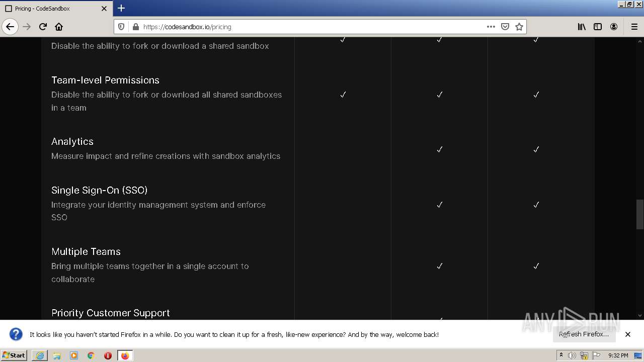Close the Pricing - CodeSandbox tab
This screenshot has width=644, height=362.
104,9
